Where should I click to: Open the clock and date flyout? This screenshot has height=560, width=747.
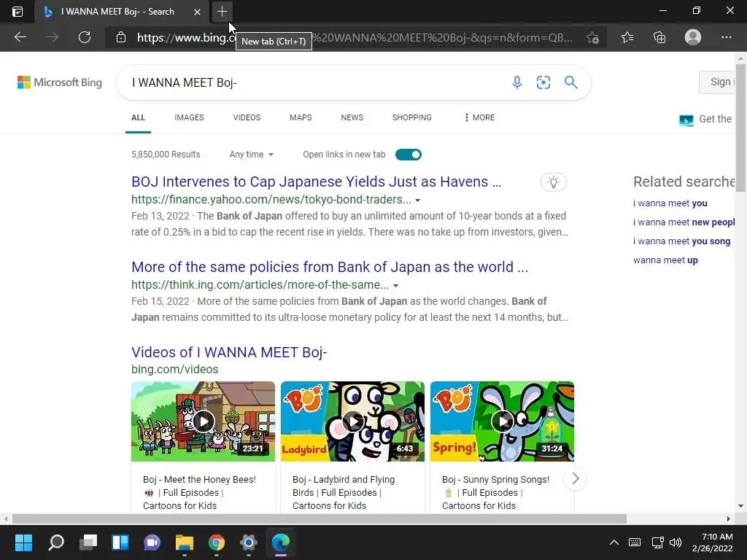point(712,542)
